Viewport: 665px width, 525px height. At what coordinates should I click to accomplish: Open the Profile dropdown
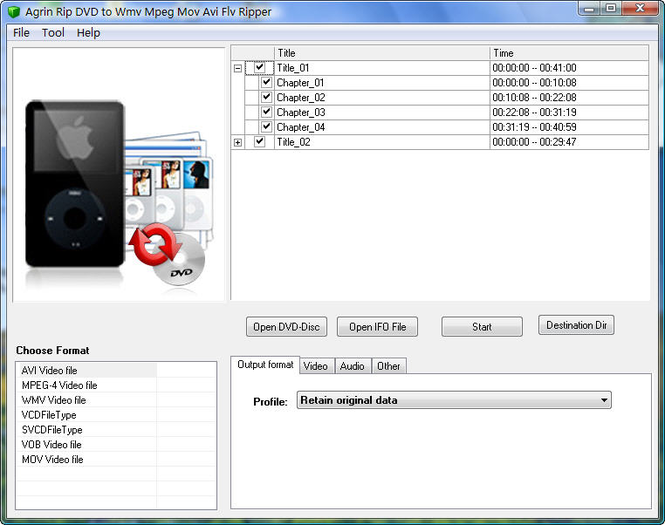[454, 400]
